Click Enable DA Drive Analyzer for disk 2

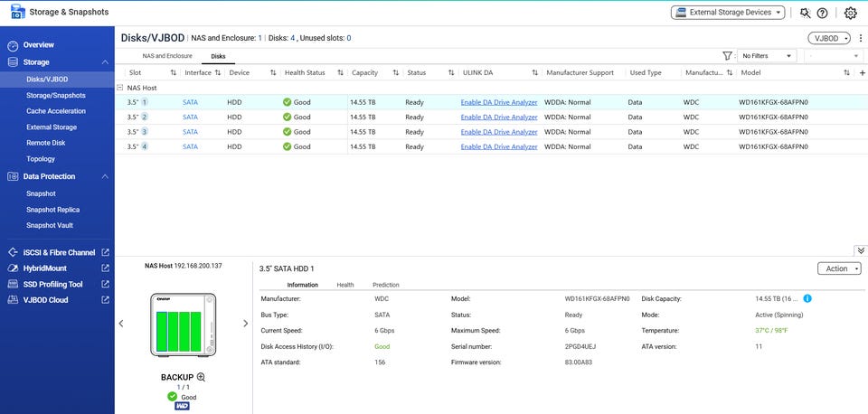pyautogui.click(x=498, y=118)
